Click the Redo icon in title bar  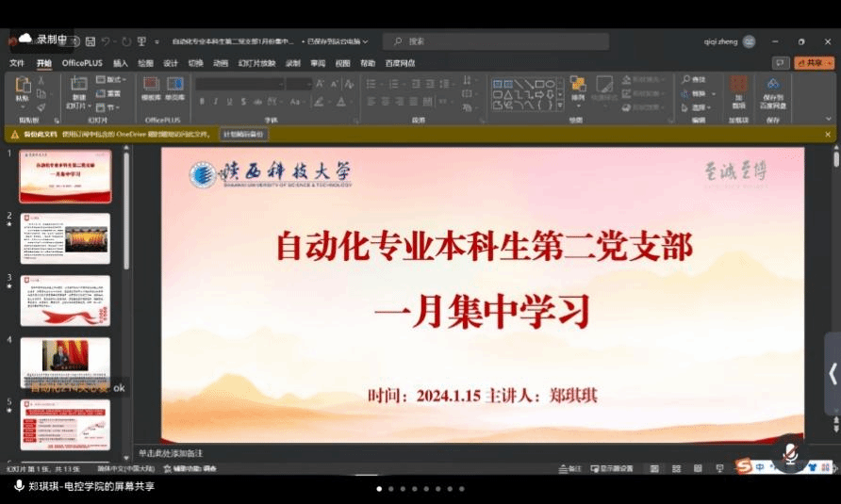click(126, 41)
